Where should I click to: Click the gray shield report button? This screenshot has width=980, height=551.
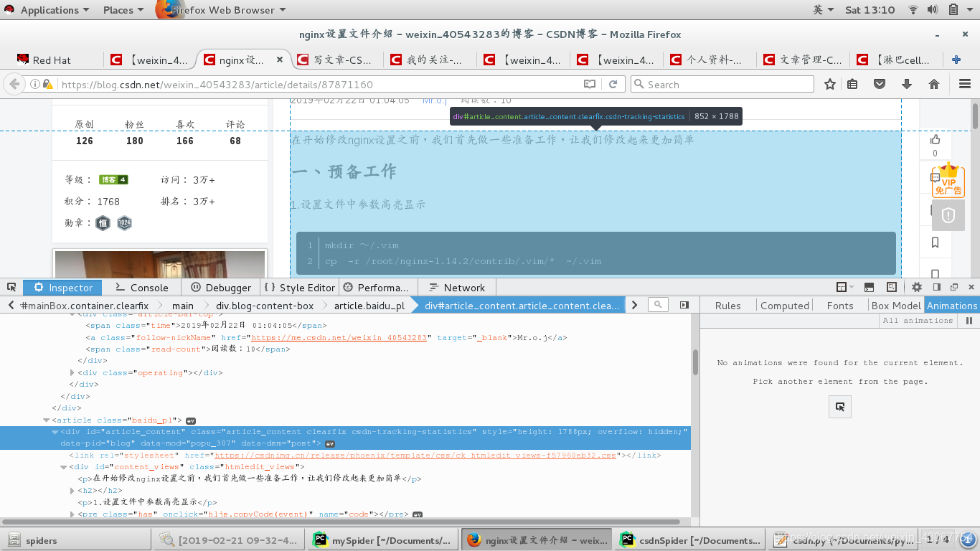[948, 215]
